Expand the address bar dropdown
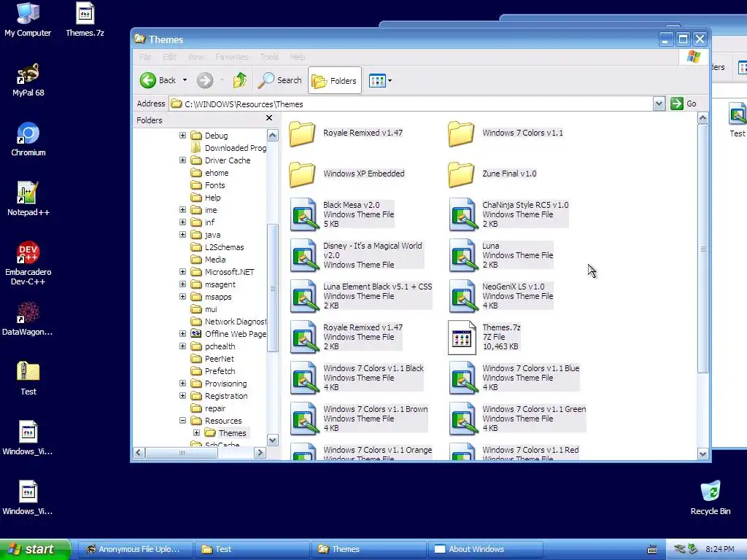The width and height of the screenshot is (747, 560). point(659,104)
